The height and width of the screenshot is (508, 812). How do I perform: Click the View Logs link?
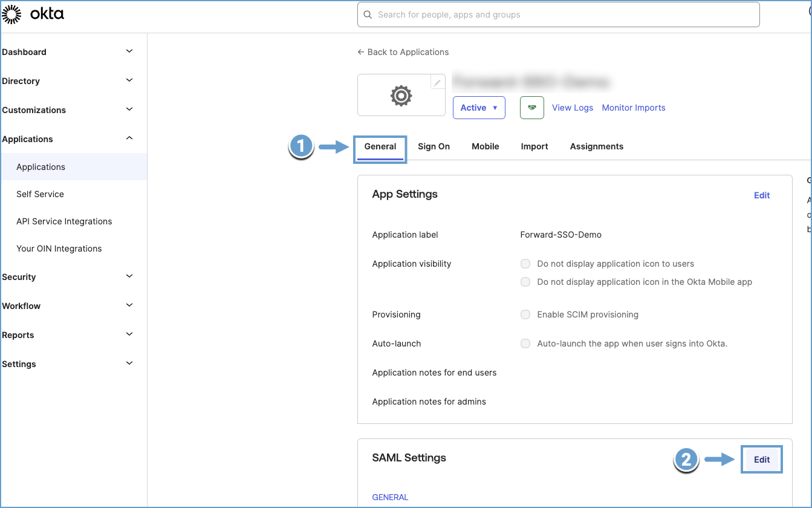(572, 107)
